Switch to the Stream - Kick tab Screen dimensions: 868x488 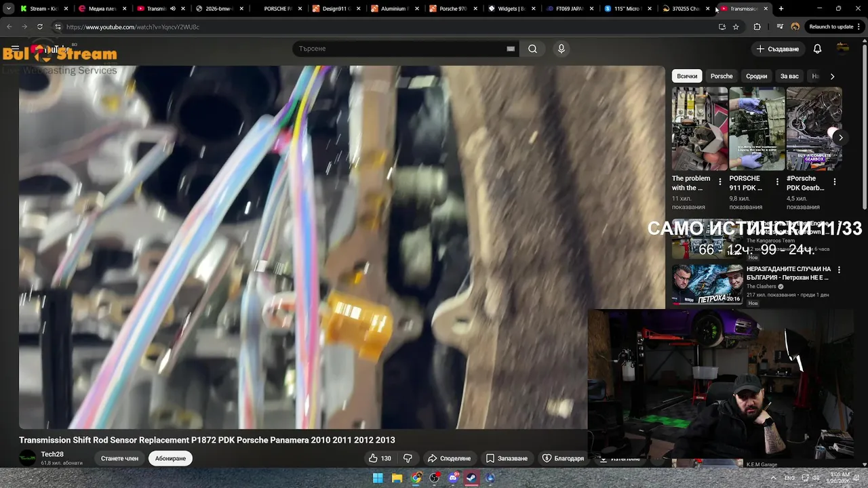[x=43, y=9]
